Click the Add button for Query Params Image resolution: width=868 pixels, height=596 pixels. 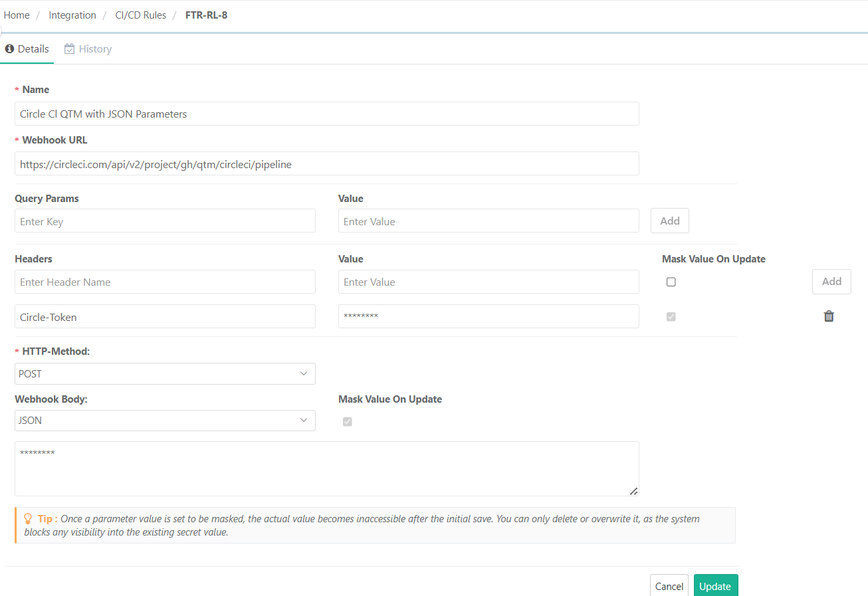click(669, 220)
